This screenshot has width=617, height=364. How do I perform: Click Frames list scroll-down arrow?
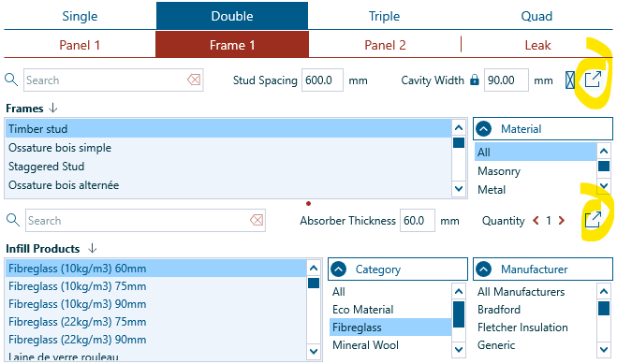pyautogui.click(x=459, y=189)
